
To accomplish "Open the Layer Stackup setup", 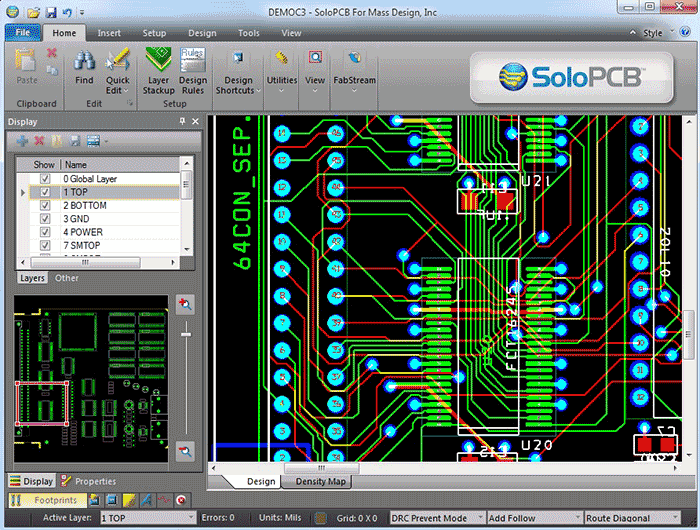I will click(158, 71).
